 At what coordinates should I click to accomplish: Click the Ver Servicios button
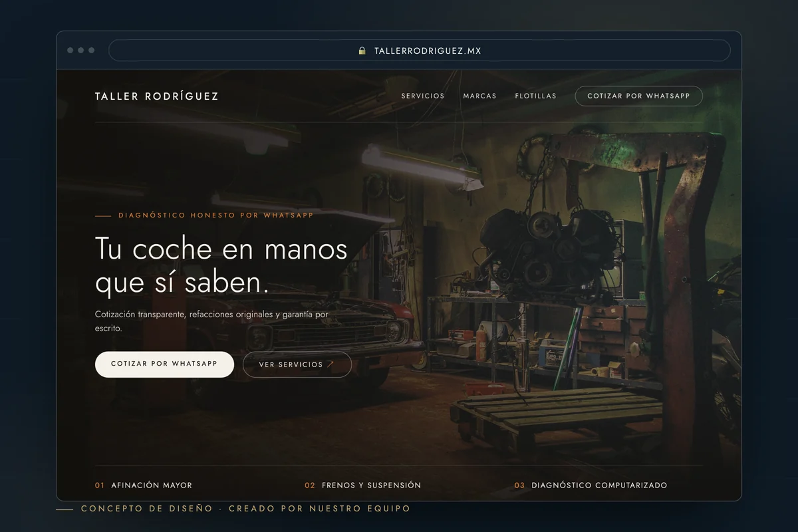tap(297, 364)
